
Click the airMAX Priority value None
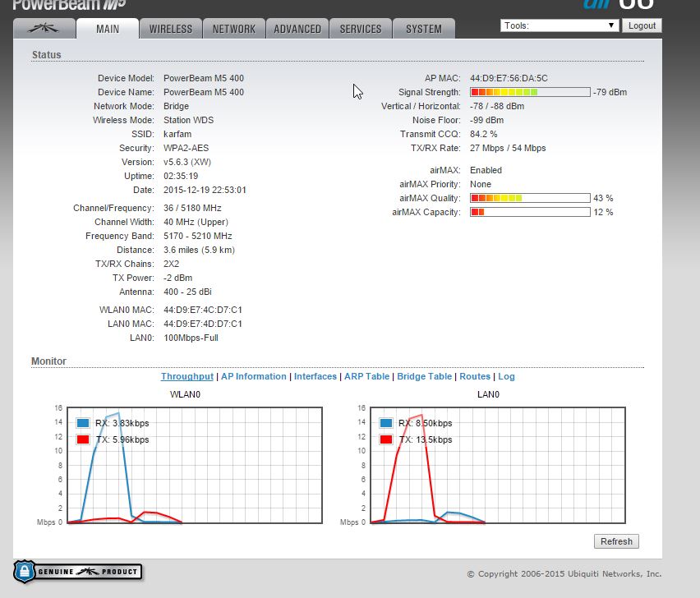pyautogui.click(x=481, y=184)
